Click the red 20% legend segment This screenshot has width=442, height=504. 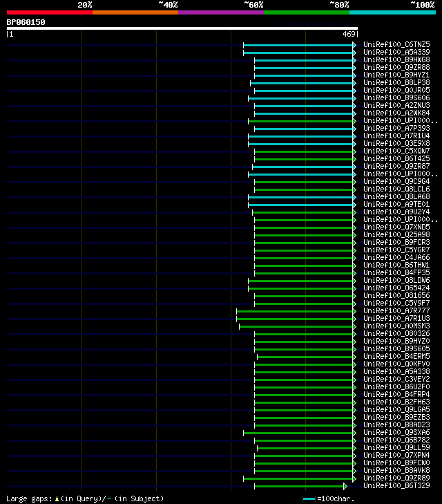50,12
